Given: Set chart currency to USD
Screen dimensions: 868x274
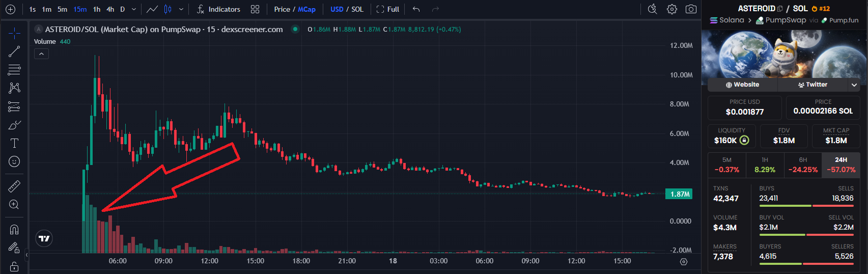Looking at the screenshot, I should point(337,9).
